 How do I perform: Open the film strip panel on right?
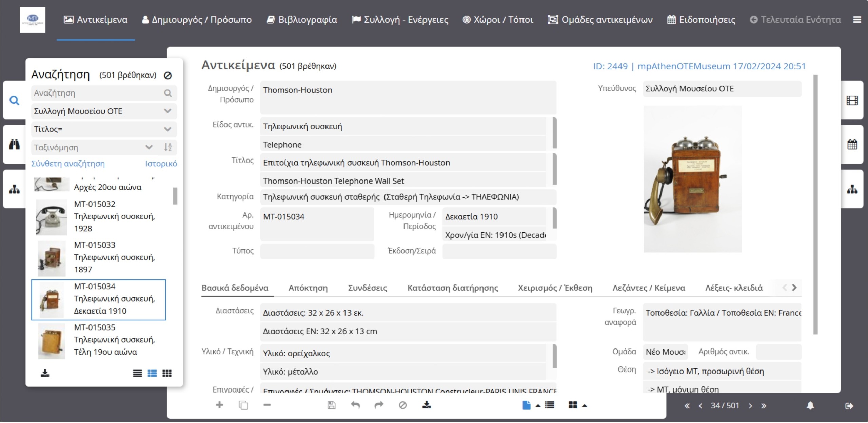coord(852,100)
